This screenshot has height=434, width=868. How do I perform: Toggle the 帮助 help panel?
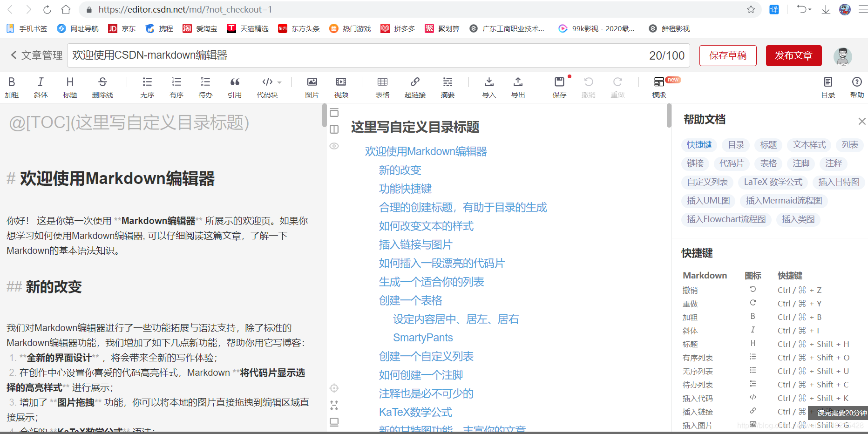click(857, 87)
